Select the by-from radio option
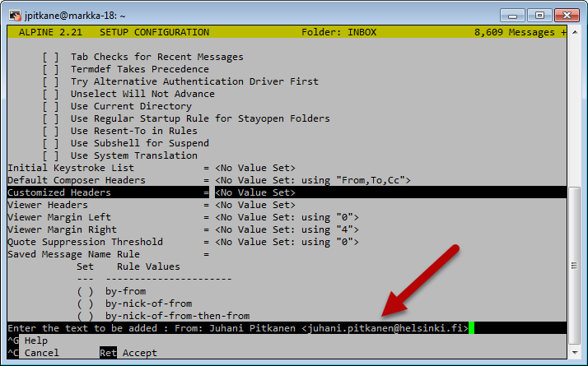This screenshot has width=588, height=366. pos(85,291)
